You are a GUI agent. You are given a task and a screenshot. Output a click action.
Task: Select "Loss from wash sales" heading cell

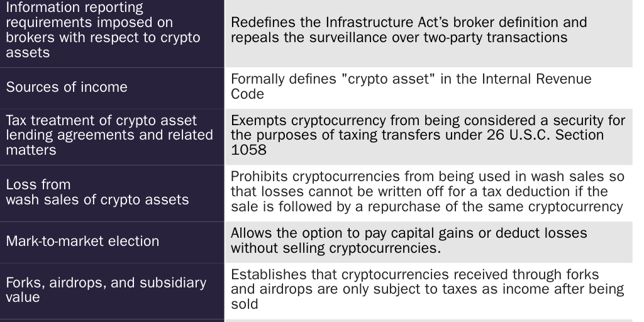[x=97, y=192]
